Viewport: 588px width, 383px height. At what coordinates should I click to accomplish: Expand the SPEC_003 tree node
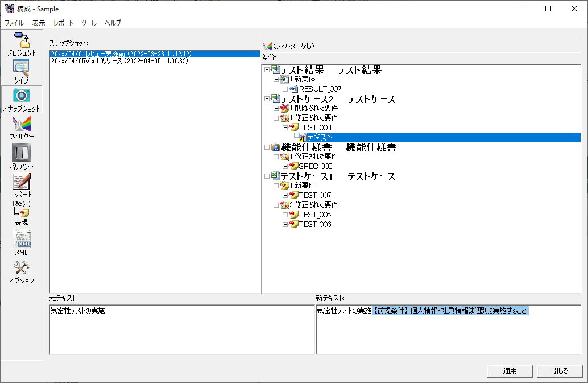pos(285,166)
